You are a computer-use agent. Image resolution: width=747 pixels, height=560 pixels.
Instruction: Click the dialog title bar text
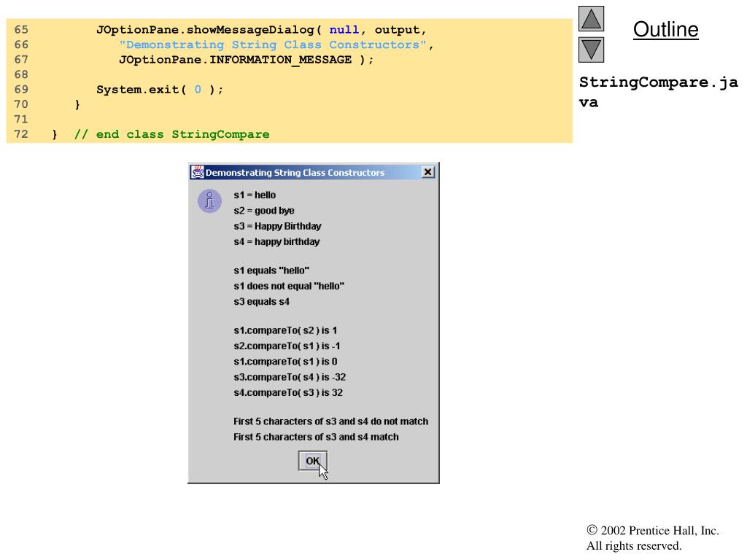point(295,172)
